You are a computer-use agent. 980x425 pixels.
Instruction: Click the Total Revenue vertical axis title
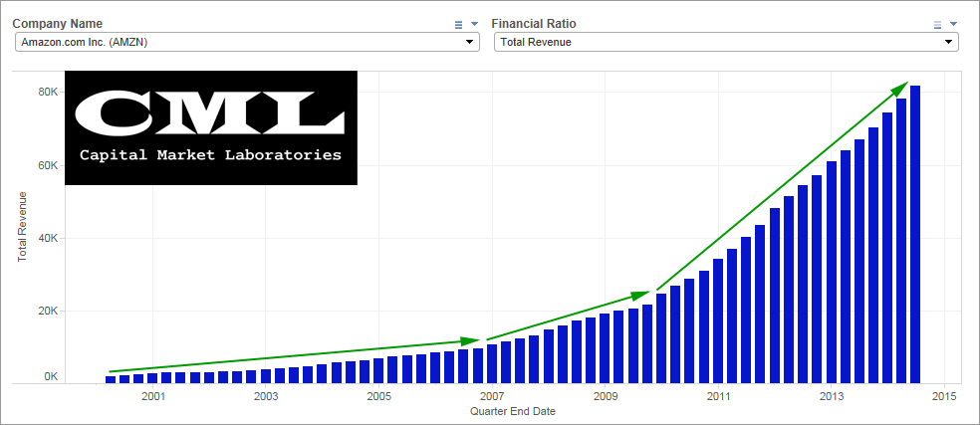pyautogui.click(x=23, y=227)
